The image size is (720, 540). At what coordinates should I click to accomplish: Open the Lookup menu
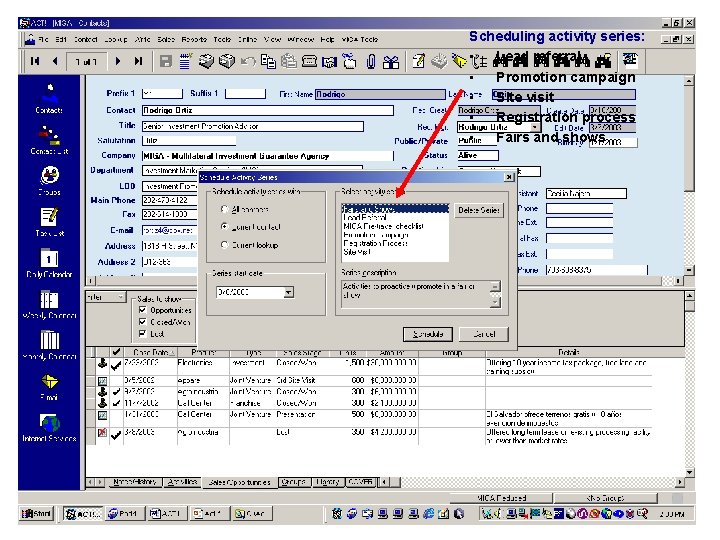[x=116, y=39]
